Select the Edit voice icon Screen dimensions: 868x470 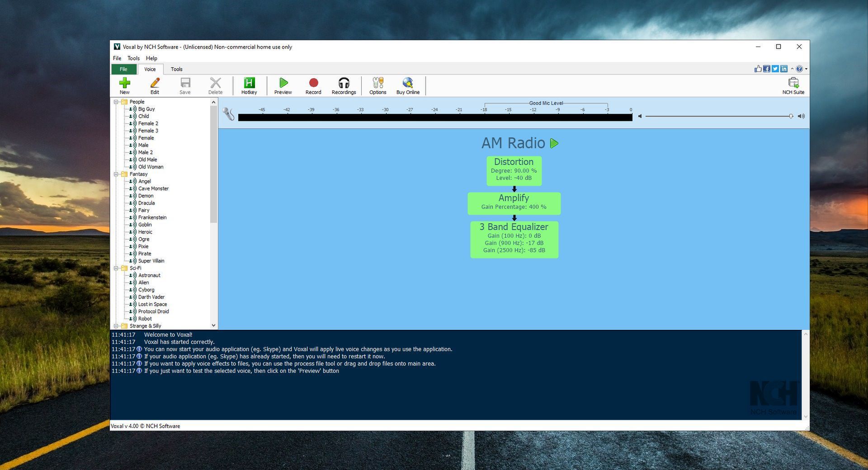point(155,85)
